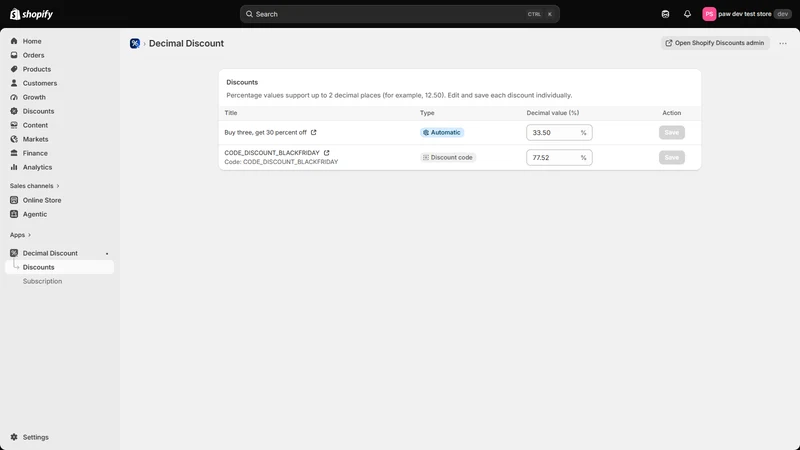Open the Markets globe icon
This screenshot has height=450, width=800.
coord(14,139)
